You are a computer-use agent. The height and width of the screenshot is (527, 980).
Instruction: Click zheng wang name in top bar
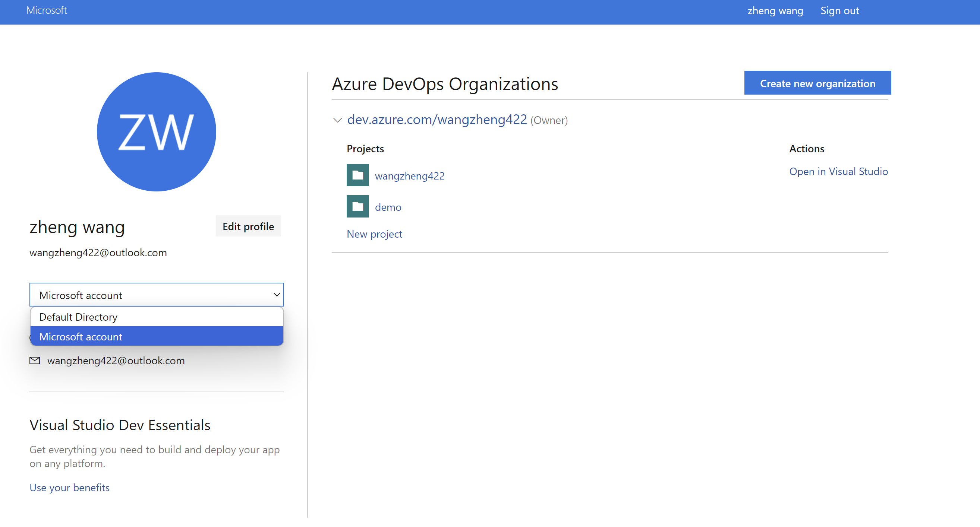point(775,11)
